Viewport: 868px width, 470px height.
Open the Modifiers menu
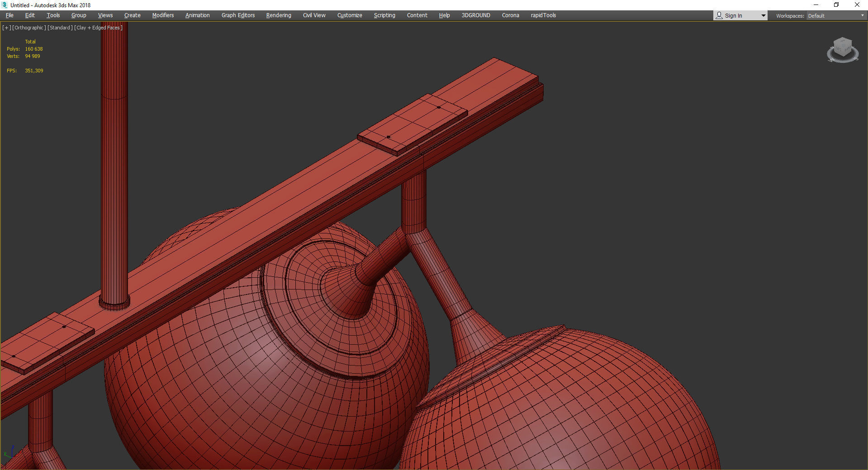coord(163,15)
